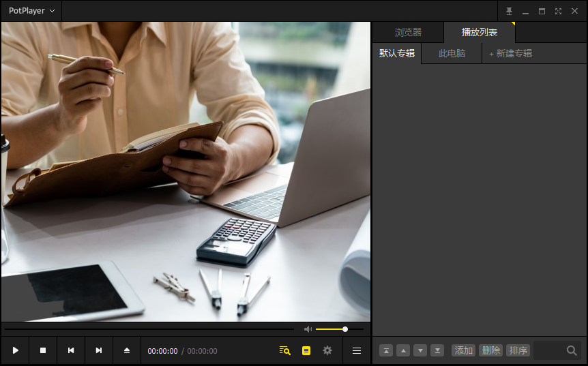Click the video display area
The image size is (588, 366).
[x=186, y=172]
